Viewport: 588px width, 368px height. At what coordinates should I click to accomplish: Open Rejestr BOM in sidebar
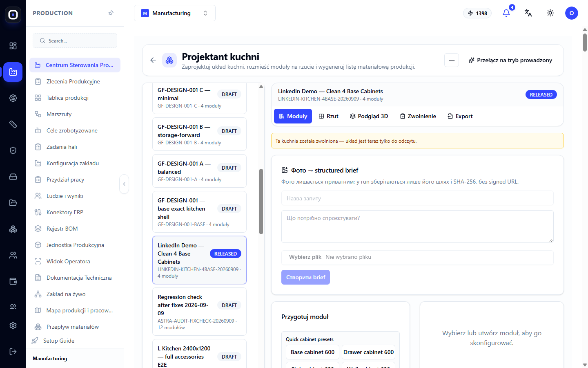[75, 229]
